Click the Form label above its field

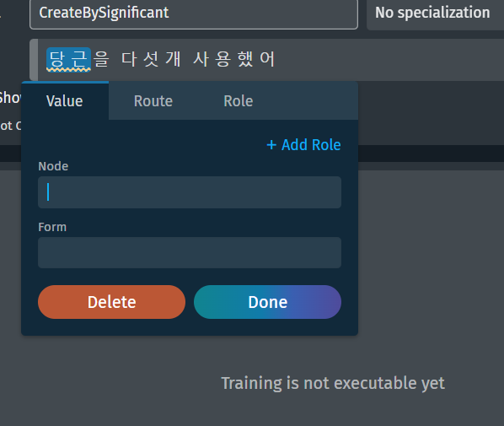52,227
